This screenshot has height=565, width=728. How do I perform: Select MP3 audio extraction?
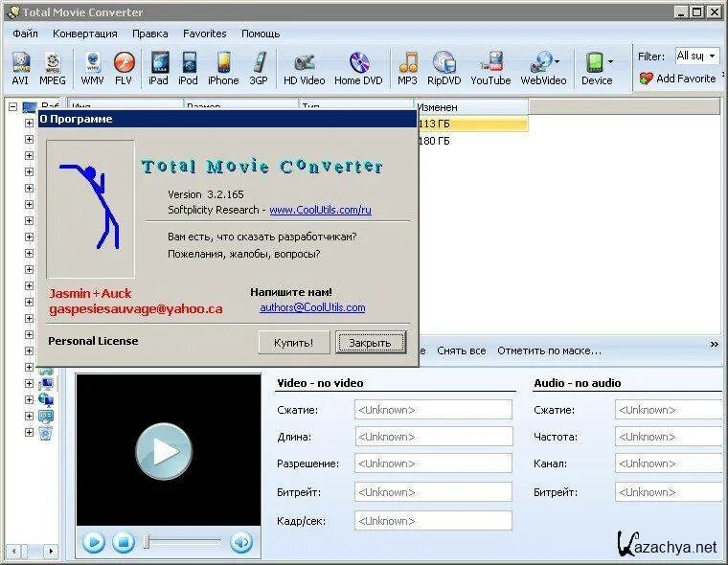point(408,68)
